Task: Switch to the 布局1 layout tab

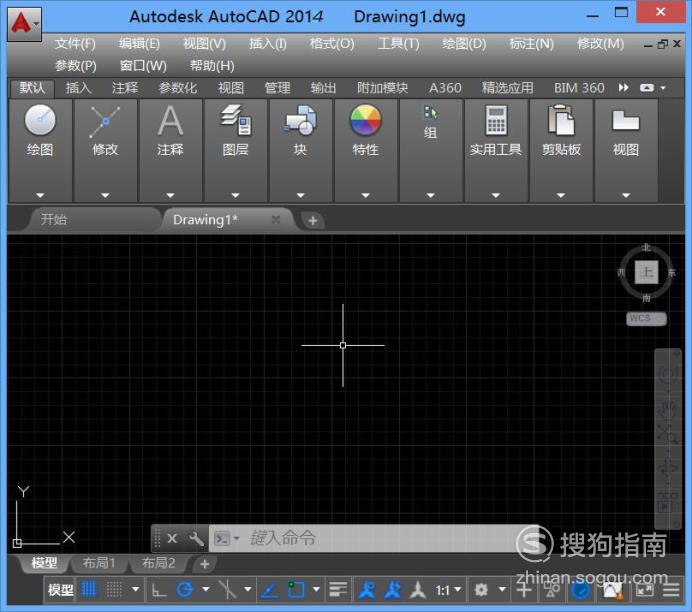Action: [x=99, y=563]
